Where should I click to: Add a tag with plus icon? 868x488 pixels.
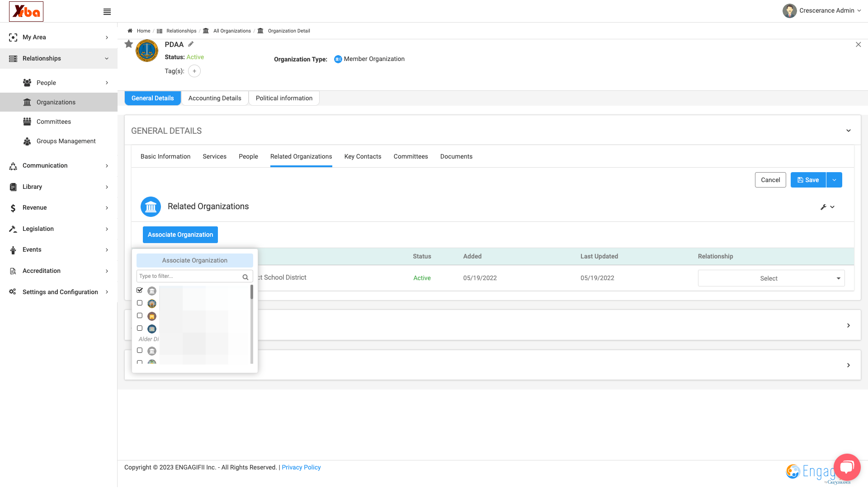point(194,71)
